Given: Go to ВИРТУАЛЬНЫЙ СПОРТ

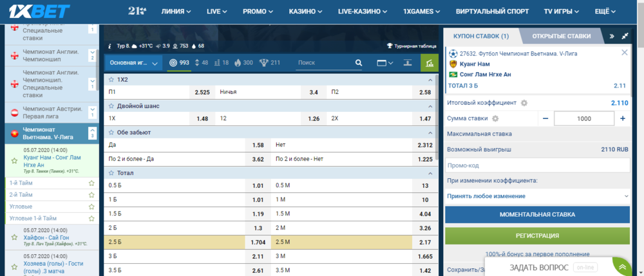Looking at the screenshot, I should pos(492,12).
